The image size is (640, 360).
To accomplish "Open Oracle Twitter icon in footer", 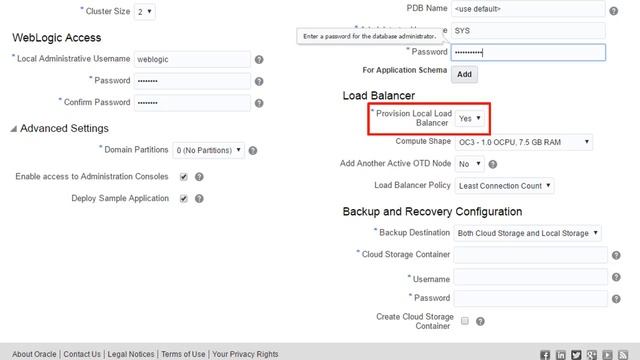I will click(x=576, y=355).
